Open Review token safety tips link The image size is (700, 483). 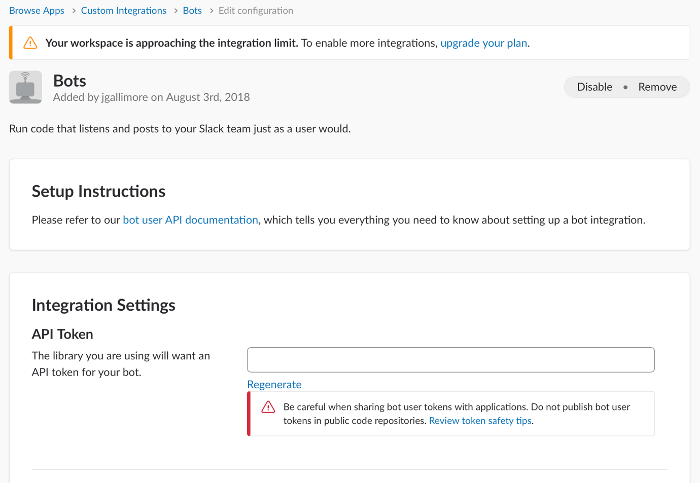tap(480, 421)
